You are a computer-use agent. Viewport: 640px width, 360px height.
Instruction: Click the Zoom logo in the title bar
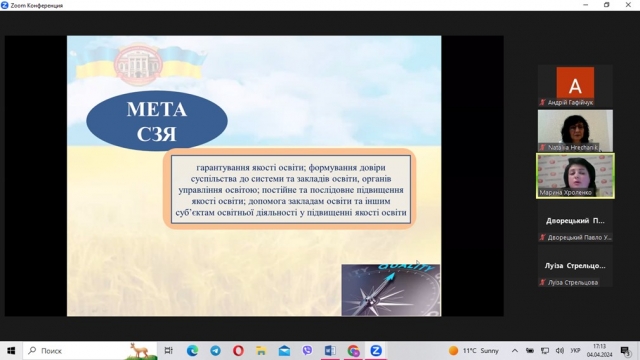pyautogui.click(x=5, y=5)
